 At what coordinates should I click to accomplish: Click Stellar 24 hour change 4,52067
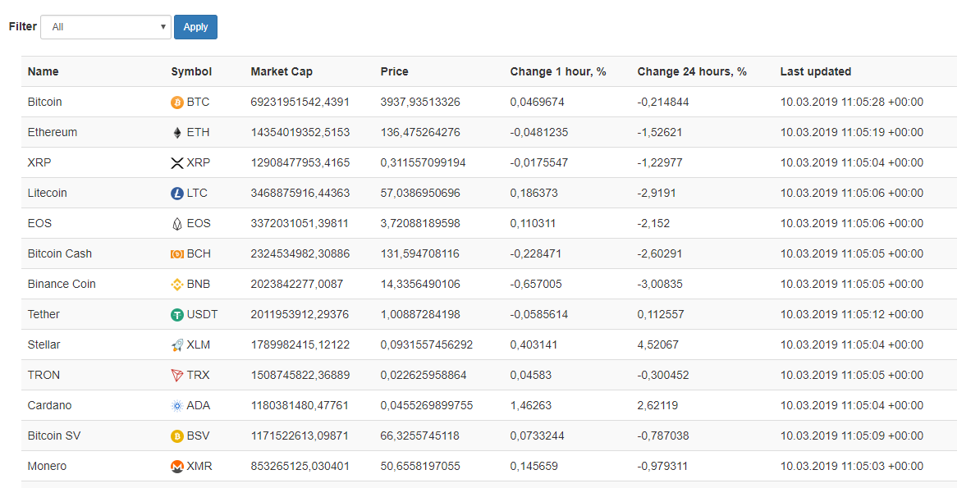click(x=658, y=344)
